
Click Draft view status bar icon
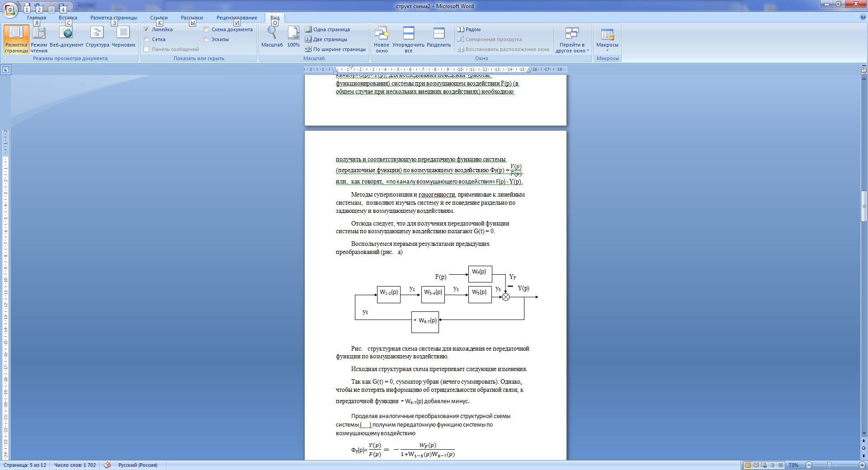pyautogui.click(x=780, y=465)
